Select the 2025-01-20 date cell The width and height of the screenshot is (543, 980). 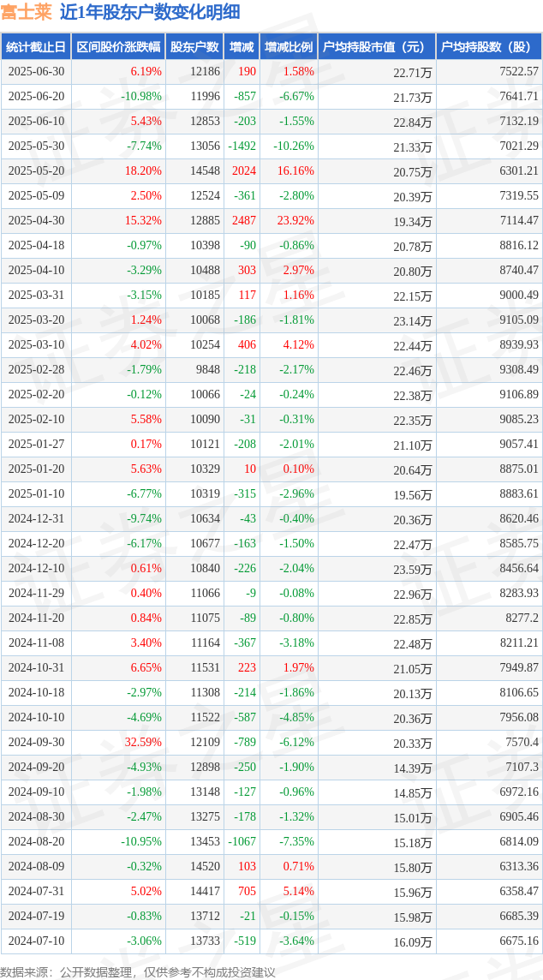tap(36, 469)
